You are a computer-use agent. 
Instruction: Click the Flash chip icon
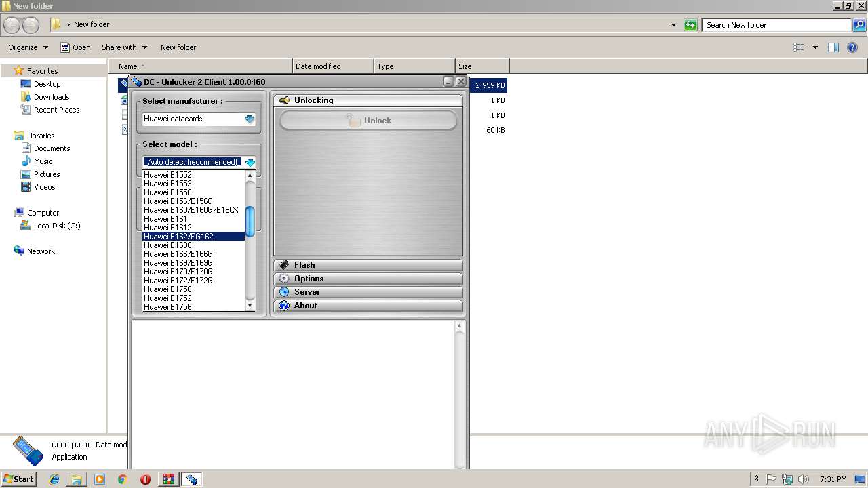284,265
